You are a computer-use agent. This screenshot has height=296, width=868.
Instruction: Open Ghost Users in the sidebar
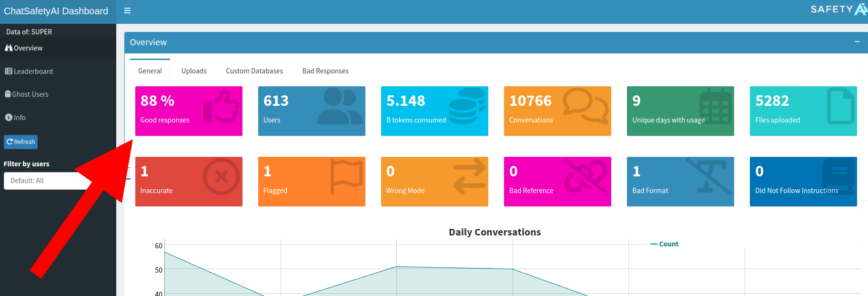point(58,94)
